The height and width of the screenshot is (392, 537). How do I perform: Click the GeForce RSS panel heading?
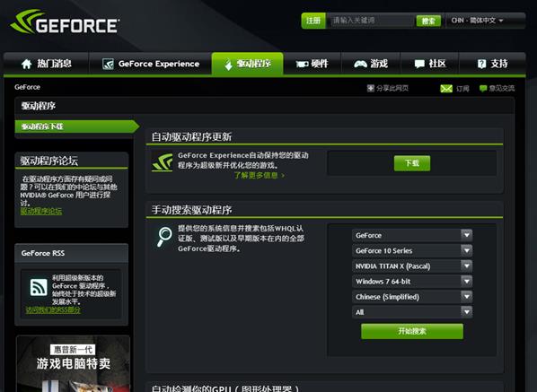43,254
